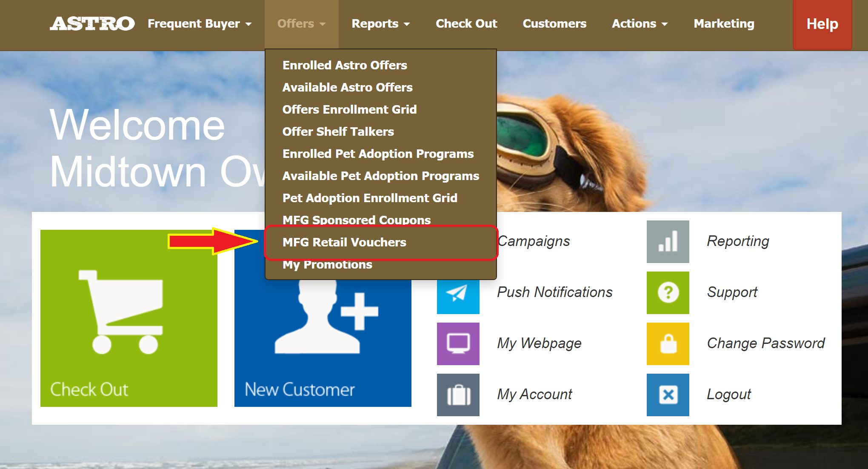
Task: Click the ASTRO logo
Action: (x=92, y=24)
